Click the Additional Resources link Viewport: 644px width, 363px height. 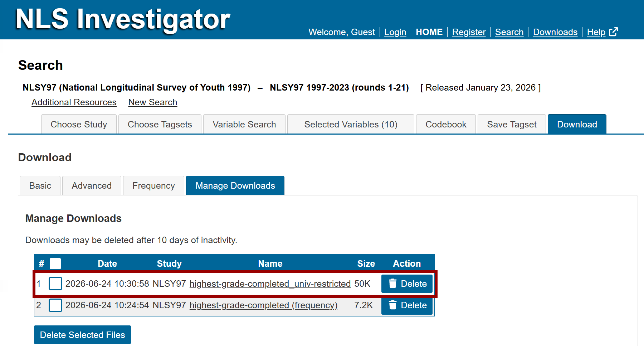tap(74, 102)
